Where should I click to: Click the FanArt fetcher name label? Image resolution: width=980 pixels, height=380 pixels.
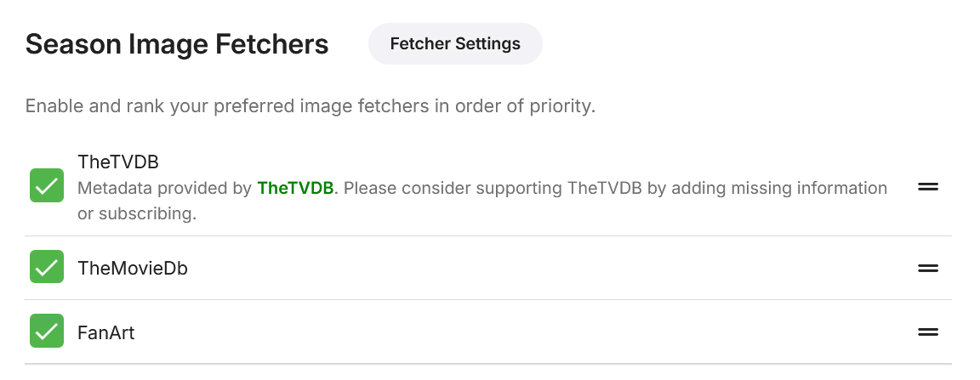pyautogui.click(x=105, y=332)
